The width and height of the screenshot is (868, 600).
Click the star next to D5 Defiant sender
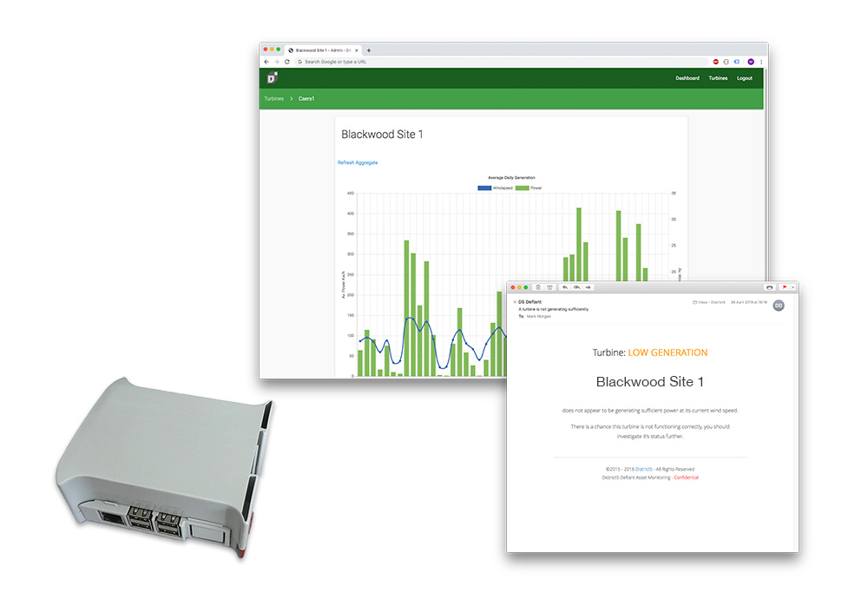coord(515,302)
